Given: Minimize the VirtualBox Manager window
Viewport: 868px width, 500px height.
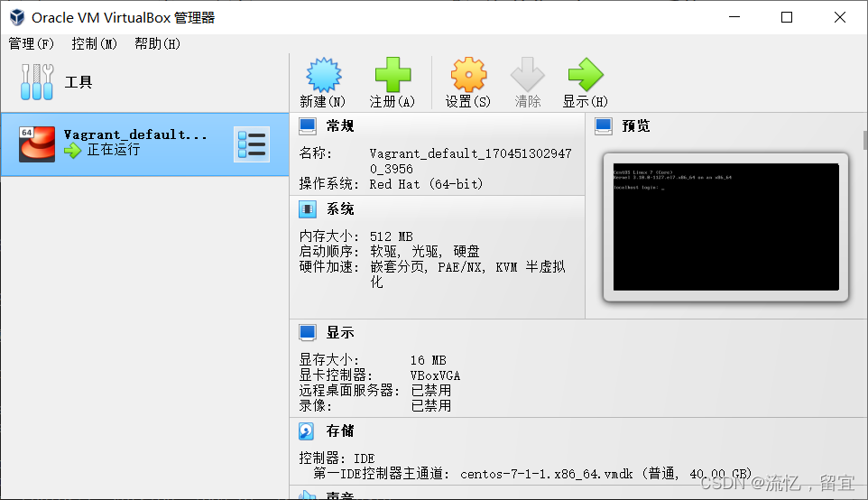Looking at the screenshot, I should tap(734, 17).
